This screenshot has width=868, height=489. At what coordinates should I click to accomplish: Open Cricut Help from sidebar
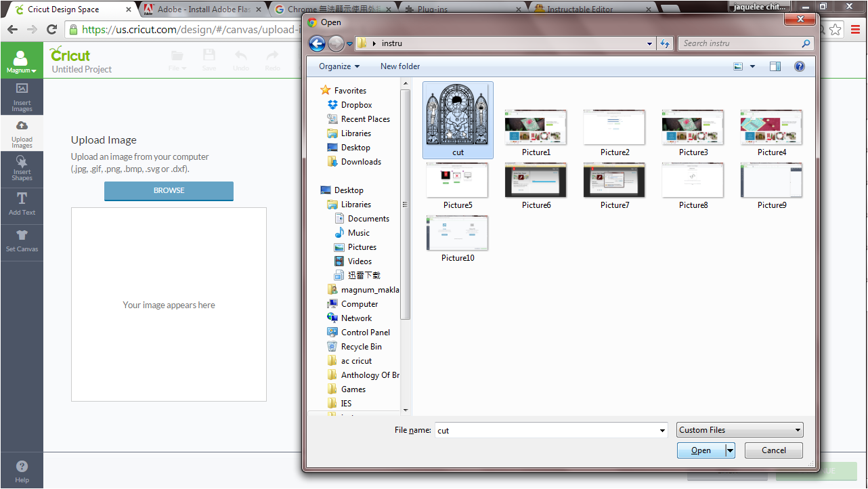coord(22,471)
